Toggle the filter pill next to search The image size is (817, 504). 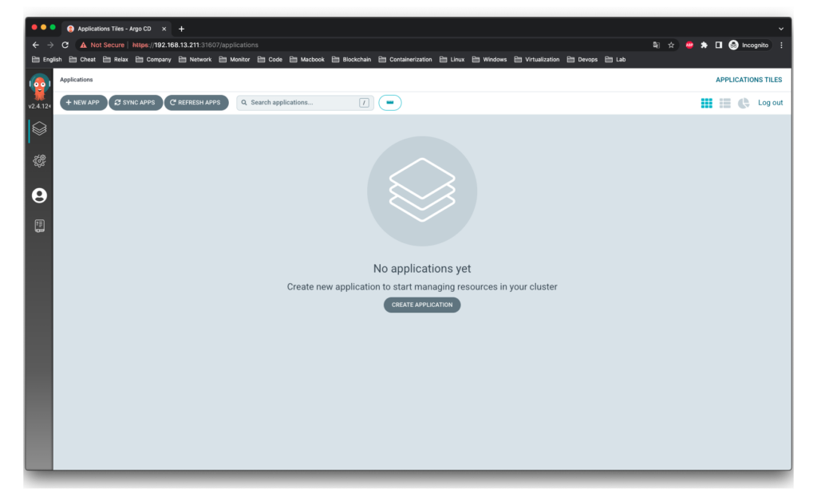pyautogui.click(x=389, y=103)
